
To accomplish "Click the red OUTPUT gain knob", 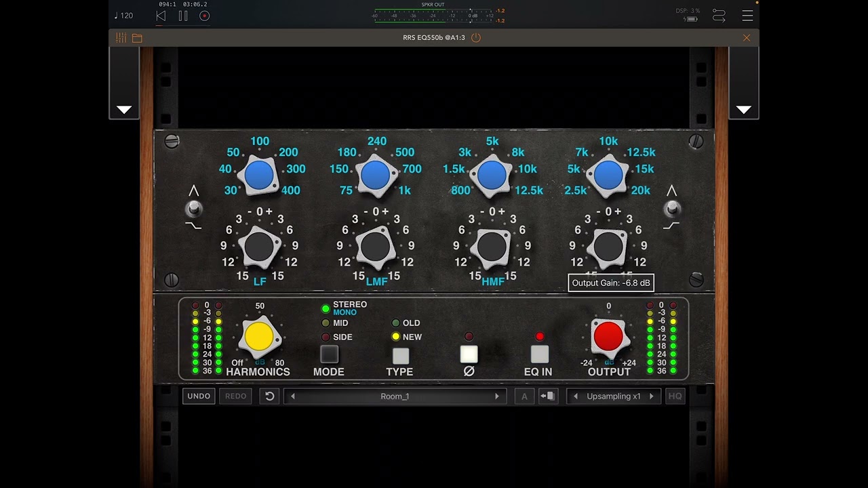I will (x=608, y=337).
